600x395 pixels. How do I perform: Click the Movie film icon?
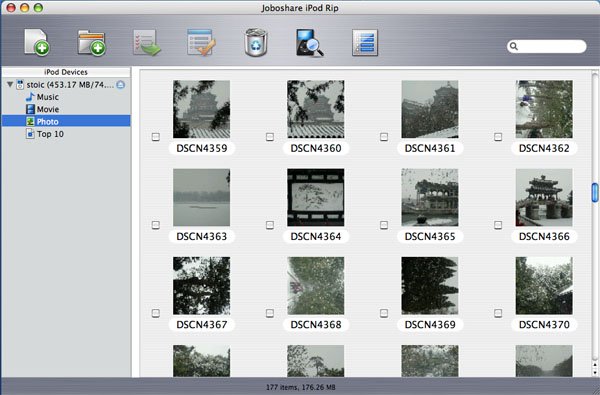pos(30,109)
